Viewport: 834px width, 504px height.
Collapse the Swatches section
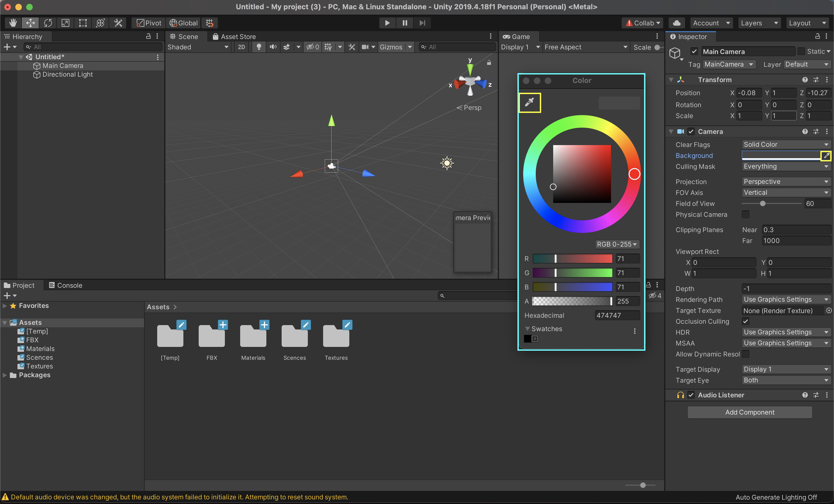(527, 329)
